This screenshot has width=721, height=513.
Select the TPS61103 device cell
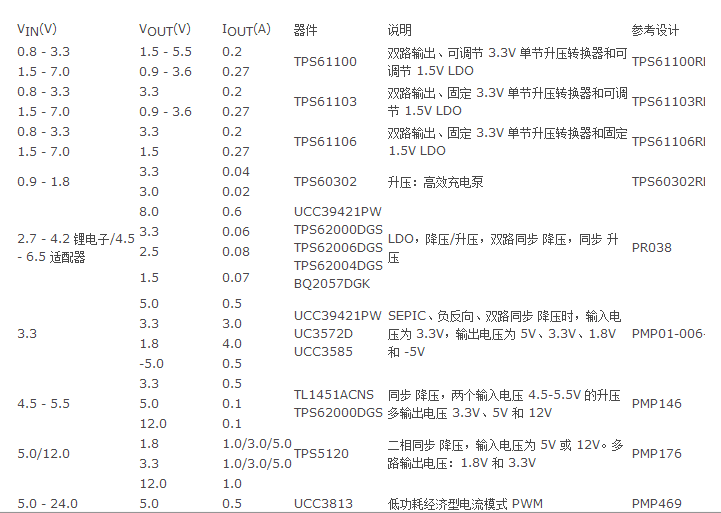pyautogui.click(x=325, y=102)
